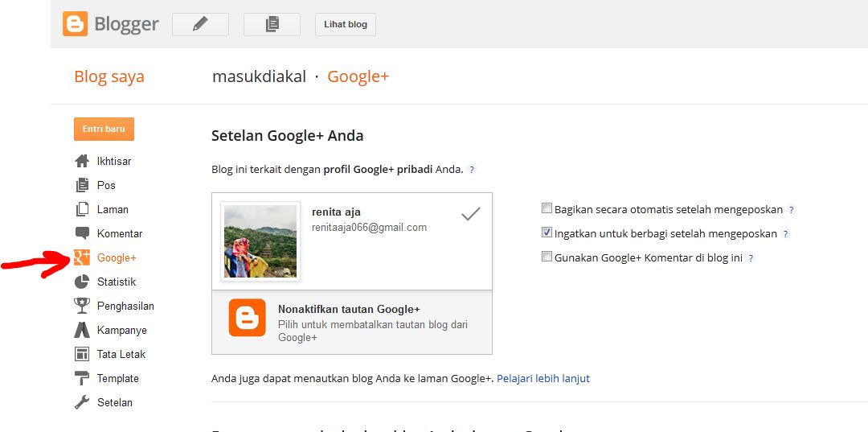This screenshot has height=432, width=868.
Task: Open Pelajari lebih lanjut link
Action: pyautogui.click(x=543, y=379)
